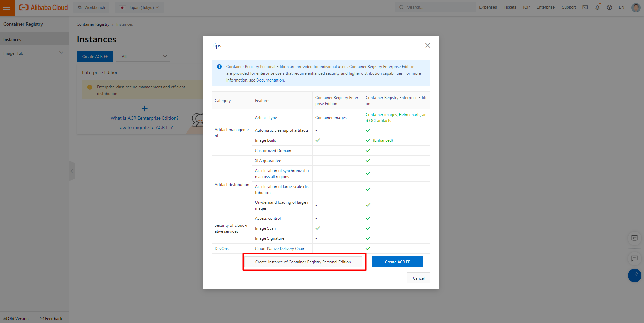The width and height of the screenshot is (644, 323).
Task: Open the floating chat message icon
Action: (x=635, y=258)
